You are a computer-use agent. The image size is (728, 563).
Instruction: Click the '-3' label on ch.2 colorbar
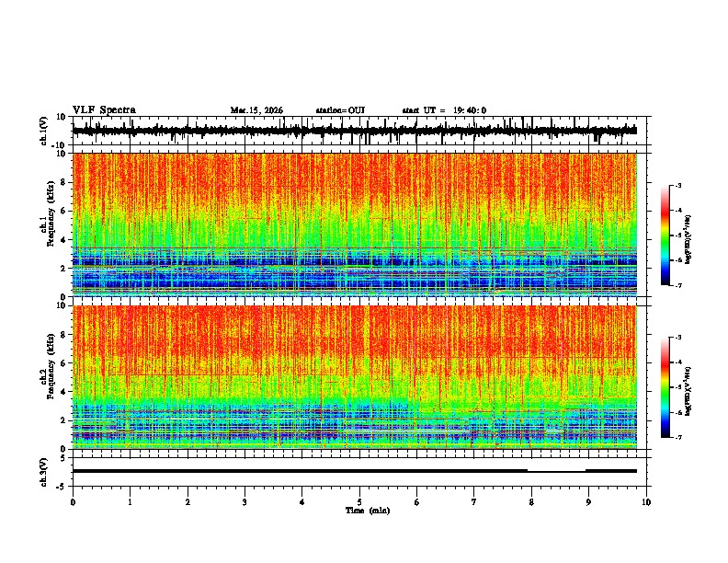point(677,338)
